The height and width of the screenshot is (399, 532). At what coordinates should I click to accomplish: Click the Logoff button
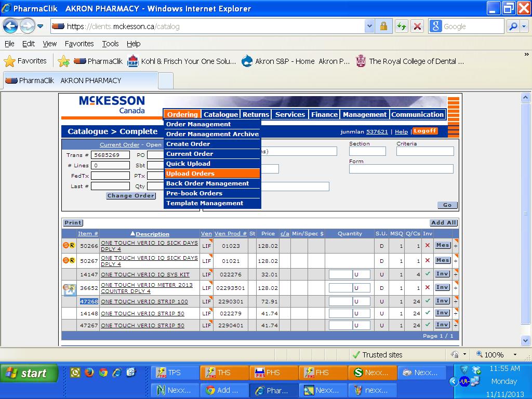[425, 131]
